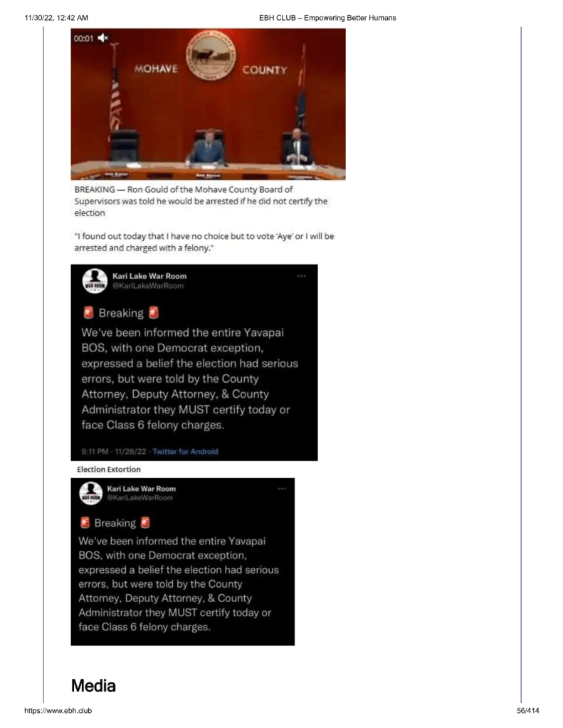
Task: Click the video timestamp 00:01
Action: click(83, 38)
